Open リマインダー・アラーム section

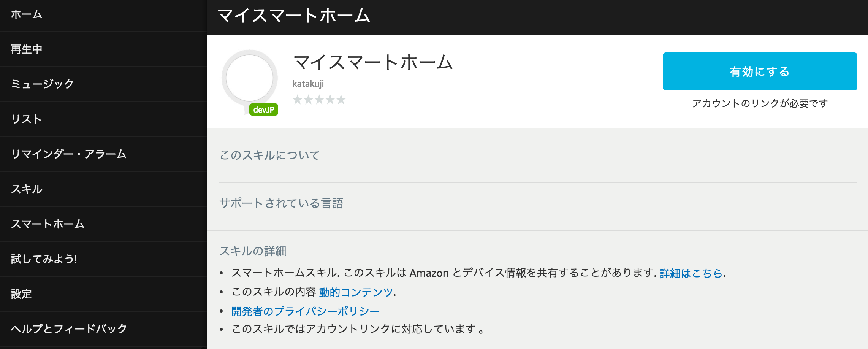[69, 154]
